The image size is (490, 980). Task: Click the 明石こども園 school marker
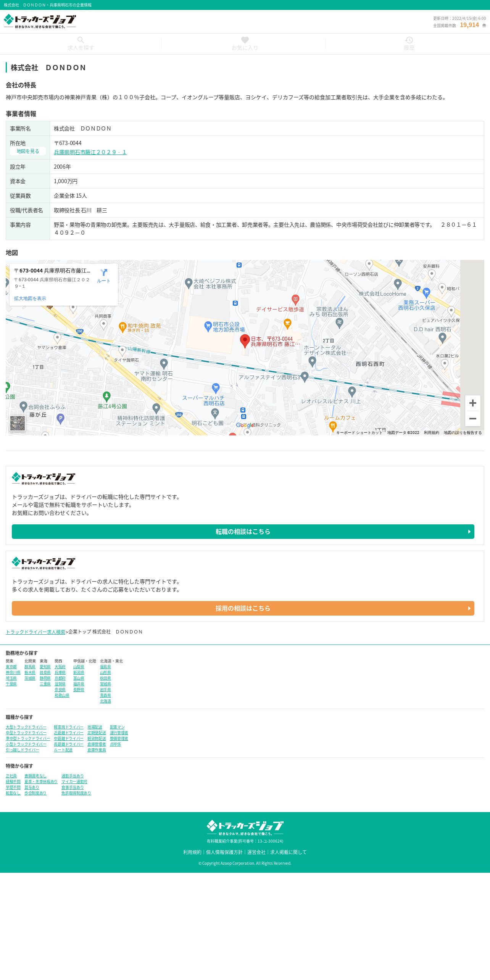pos(215,413)
